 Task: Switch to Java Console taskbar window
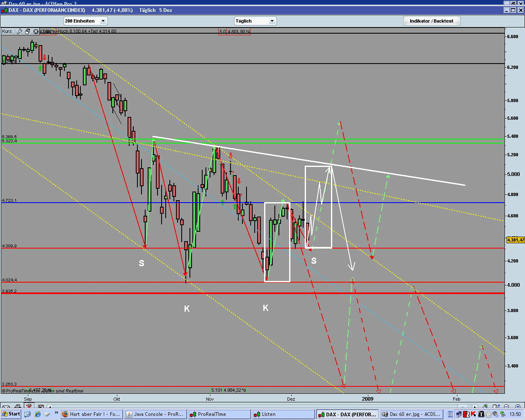pos(155,414)
